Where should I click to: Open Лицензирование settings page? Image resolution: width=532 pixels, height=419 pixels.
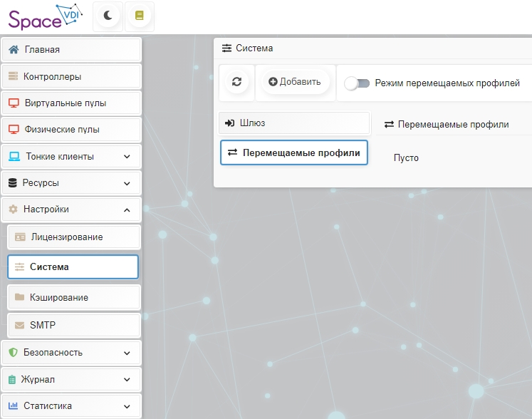point(66,237)
